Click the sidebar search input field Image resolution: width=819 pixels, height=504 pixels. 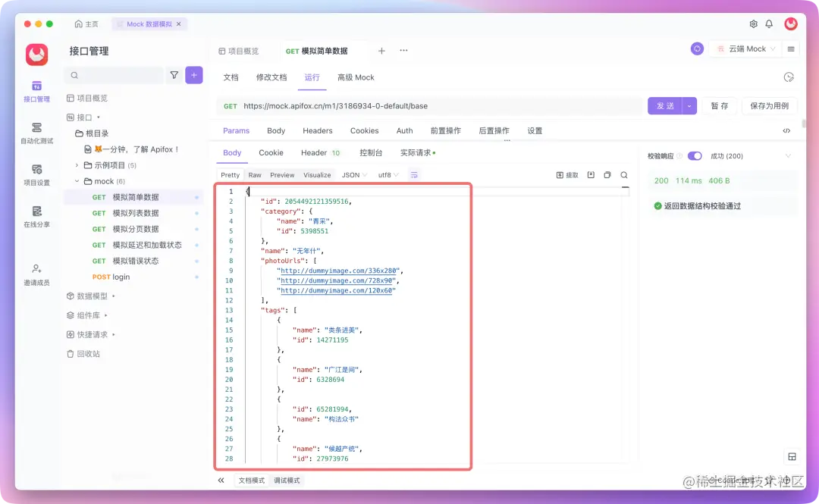114,75
